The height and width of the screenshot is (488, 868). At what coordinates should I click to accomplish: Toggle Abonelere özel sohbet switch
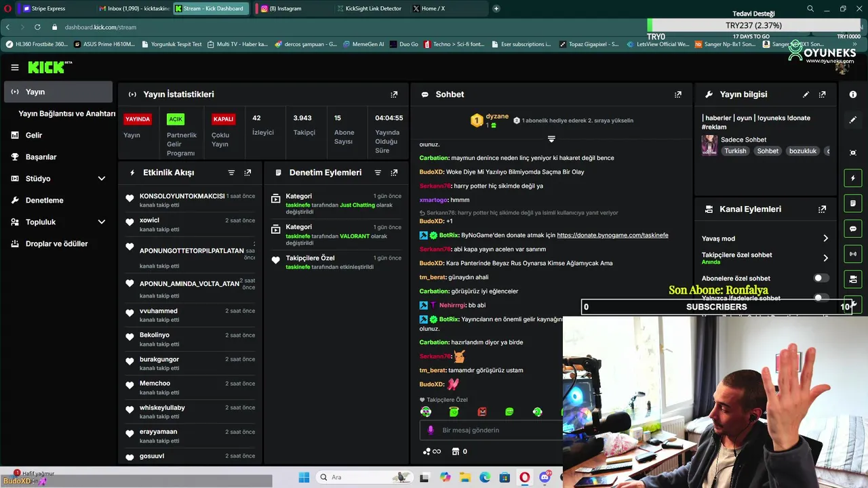pos(821,279)
